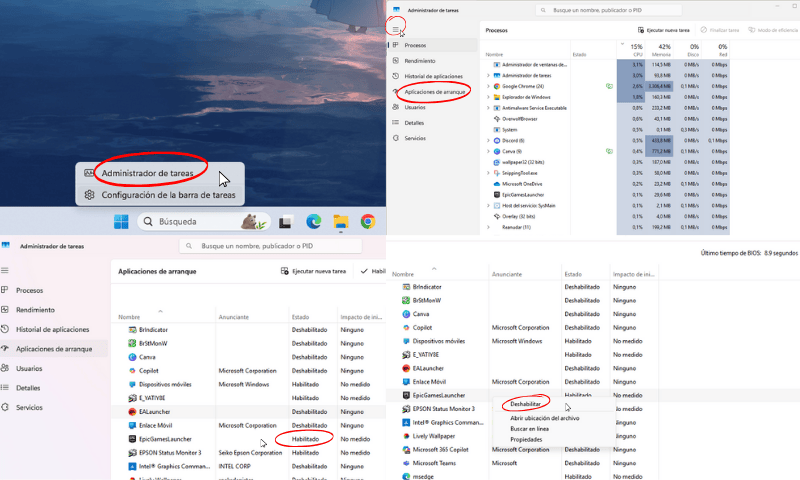This screenshot has width=800, height=480.
Task: Open Microsoft Edge from the taskbar
Action: click(312, 221)
